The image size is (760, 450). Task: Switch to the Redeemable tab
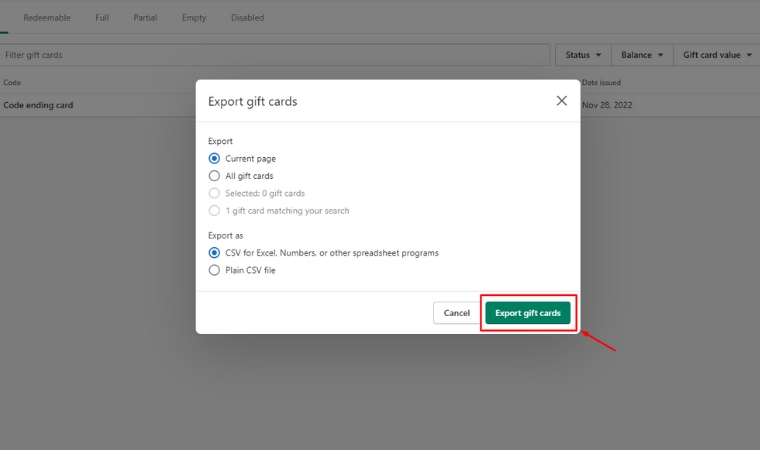pyautogui.click(x=47, y=17)
